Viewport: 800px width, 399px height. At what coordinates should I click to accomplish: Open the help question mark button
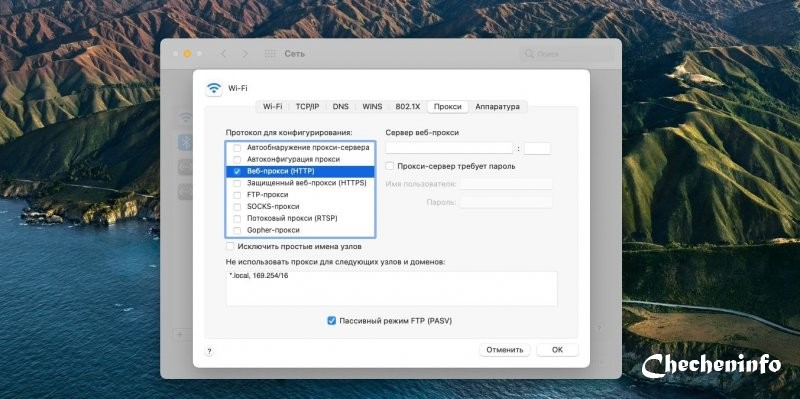click(x=209, y=351)
